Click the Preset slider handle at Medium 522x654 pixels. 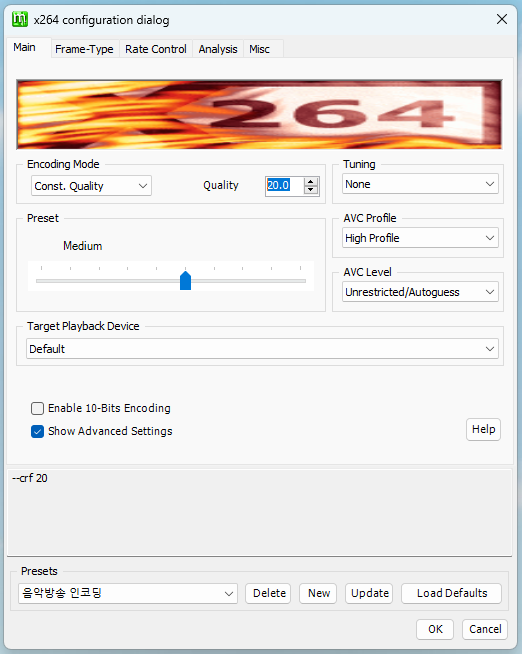(x=185, y=280)
